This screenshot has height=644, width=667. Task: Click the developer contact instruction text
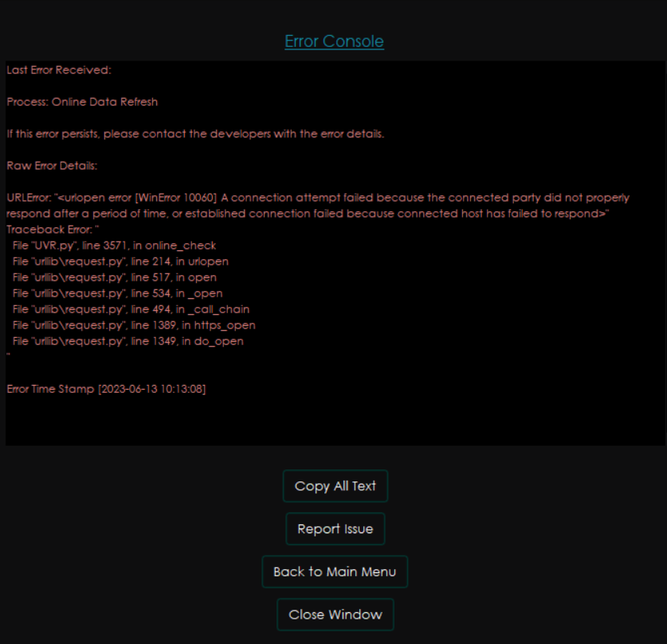point(195,133)
